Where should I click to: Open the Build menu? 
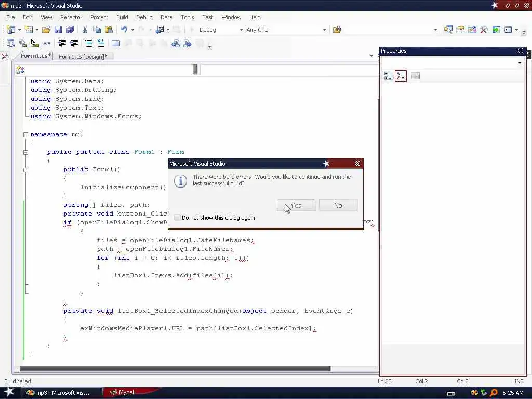click(x=122, y=17)
